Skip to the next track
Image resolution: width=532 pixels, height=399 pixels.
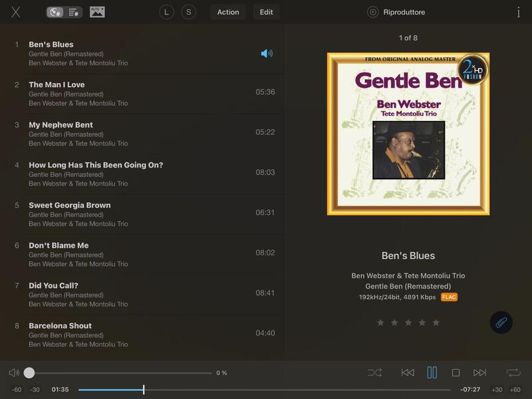[479, 373]
